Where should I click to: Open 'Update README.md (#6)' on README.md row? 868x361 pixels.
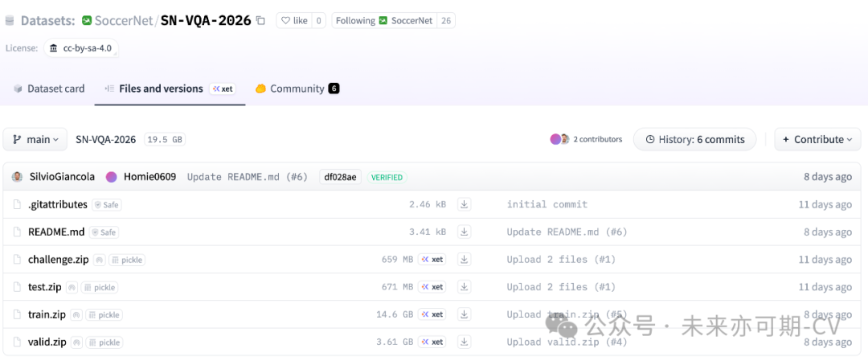567,232
